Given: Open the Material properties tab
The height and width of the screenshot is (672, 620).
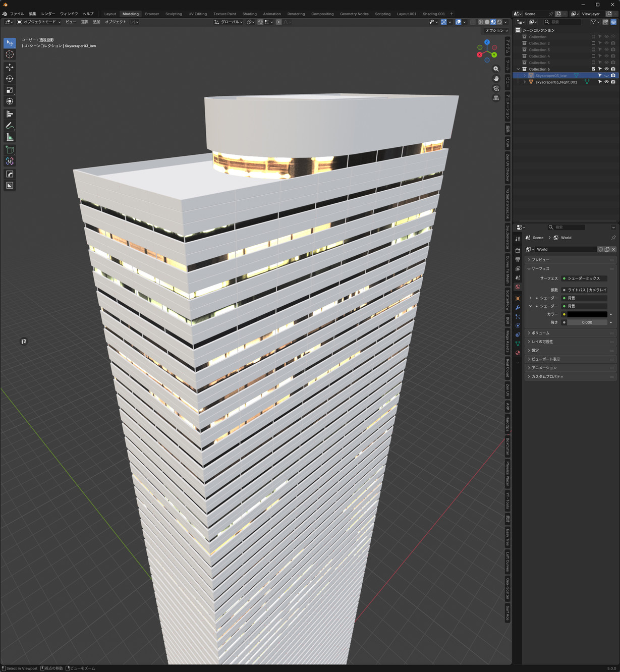Looking at the screenshot, I should 518,353.
